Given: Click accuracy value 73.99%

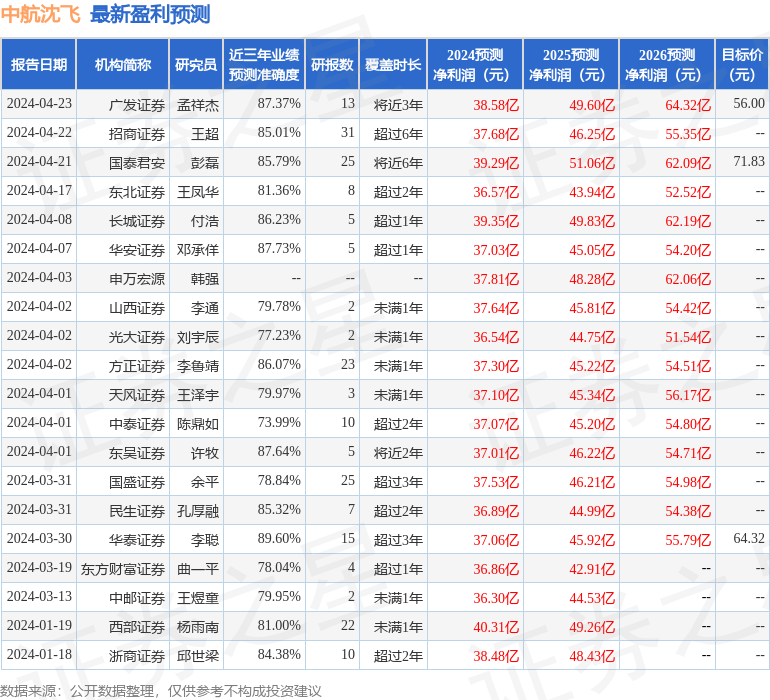Looking at the screenshot, I should pyautogui.click(x=279, y=422).
